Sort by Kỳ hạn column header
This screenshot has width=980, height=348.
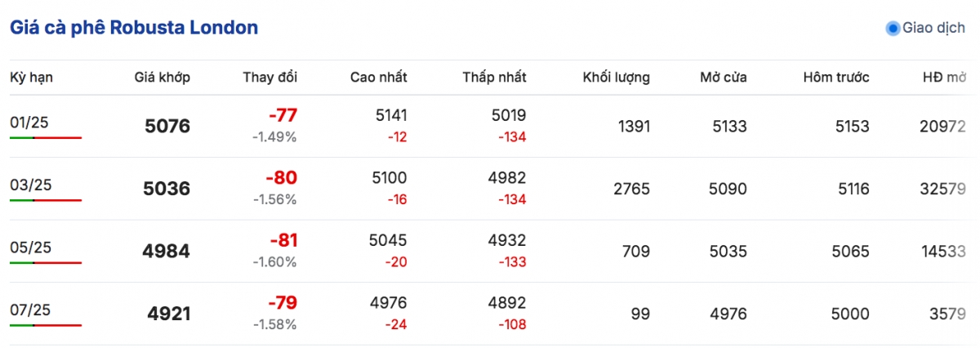click(32, 78)
